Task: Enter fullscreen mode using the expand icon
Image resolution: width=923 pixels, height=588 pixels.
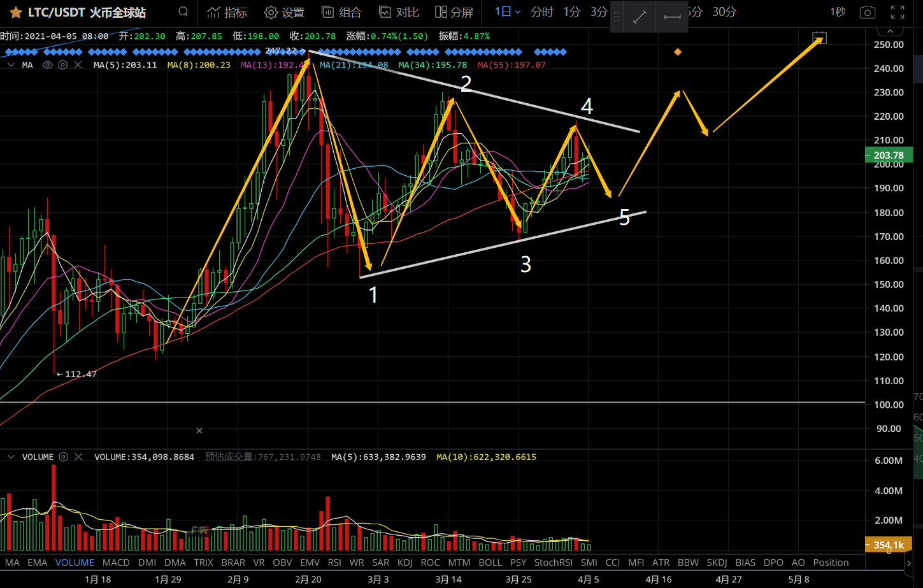Action: pos(898,12)
